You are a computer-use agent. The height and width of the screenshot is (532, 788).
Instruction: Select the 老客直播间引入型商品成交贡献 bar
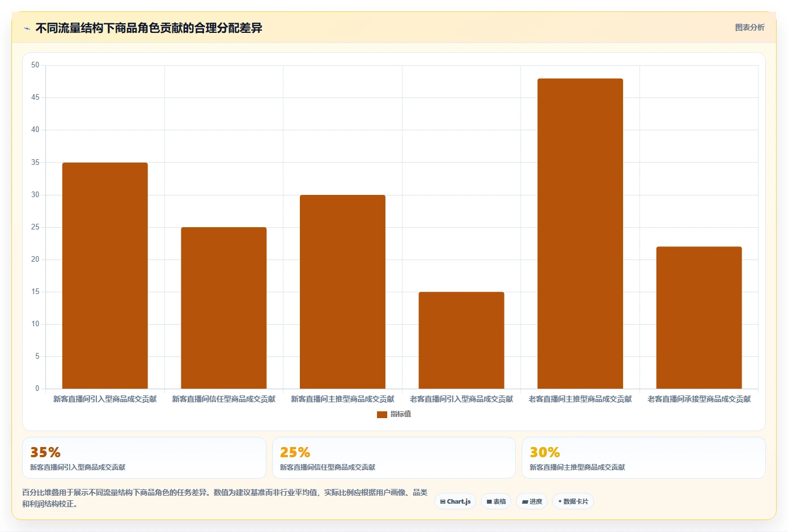[x=461, y=340]
